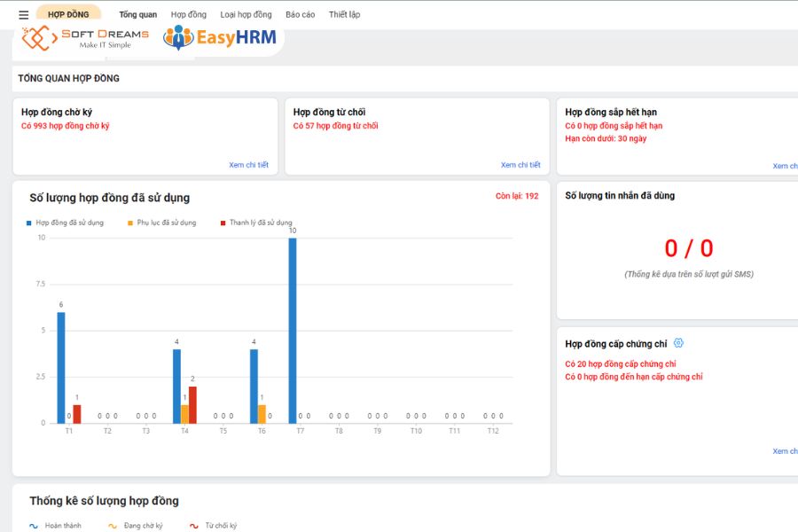Click the T6 blue bar valued 4

[x=254, y=386]
